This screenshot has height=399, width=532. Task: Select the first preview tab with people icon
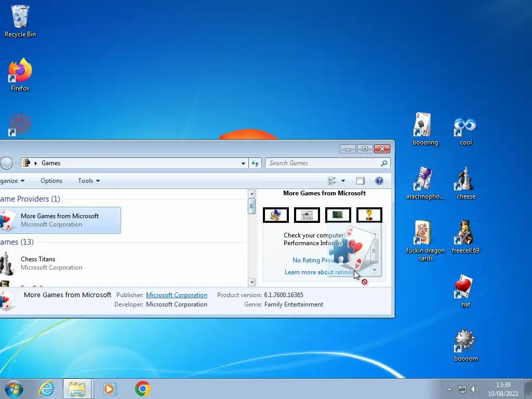pyautogui.click(x=276, y=215)
